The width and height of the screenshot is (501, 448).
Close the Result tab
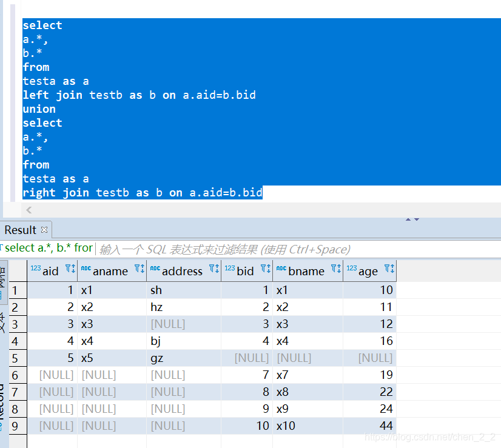(x=44, y=230)
